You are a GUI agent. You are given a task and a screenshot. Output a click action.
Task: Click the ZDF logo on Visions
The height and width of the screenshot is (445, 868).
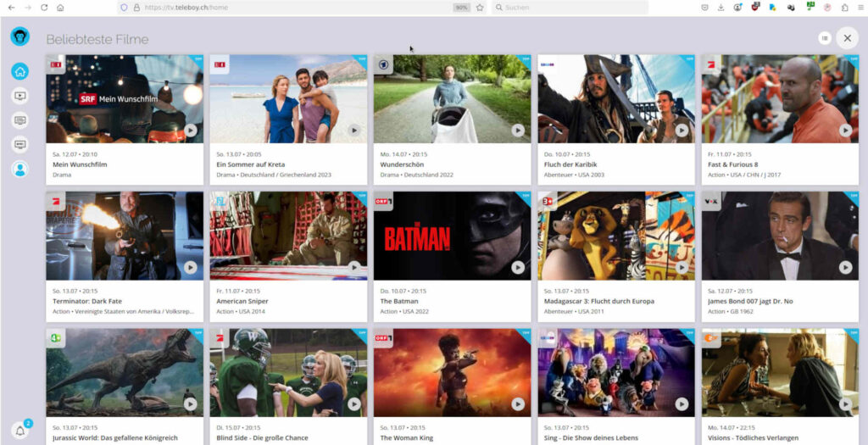(x=711, y=338)
